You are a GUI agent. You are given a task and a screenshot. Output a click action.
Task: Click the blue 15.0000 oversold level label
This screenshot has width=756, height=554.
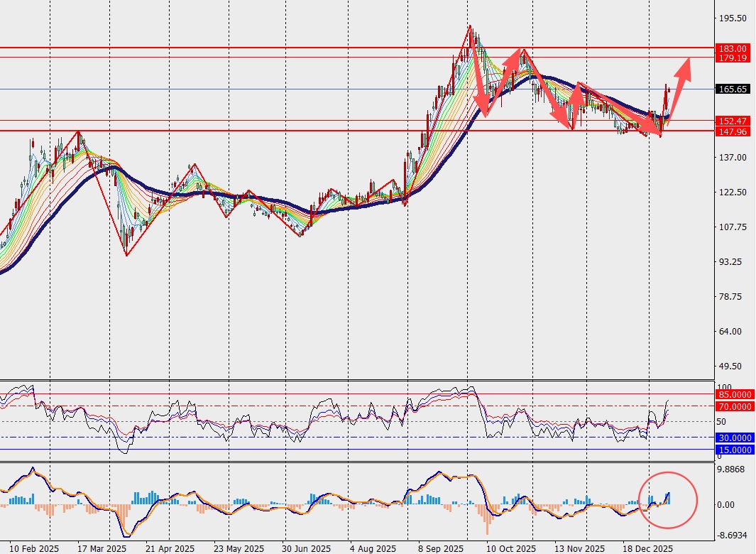732,450
